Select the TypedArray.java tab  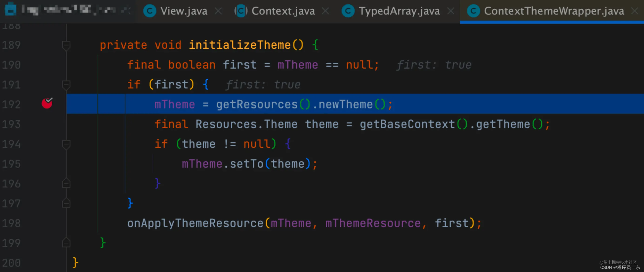399,11
